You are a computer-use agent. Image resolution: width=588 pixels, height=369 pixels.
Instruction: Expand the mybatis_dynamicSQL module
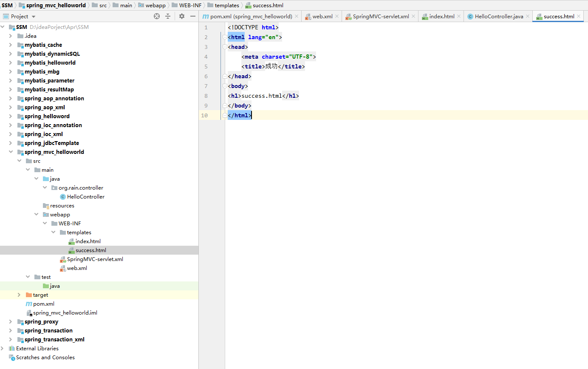coord(11,54)
